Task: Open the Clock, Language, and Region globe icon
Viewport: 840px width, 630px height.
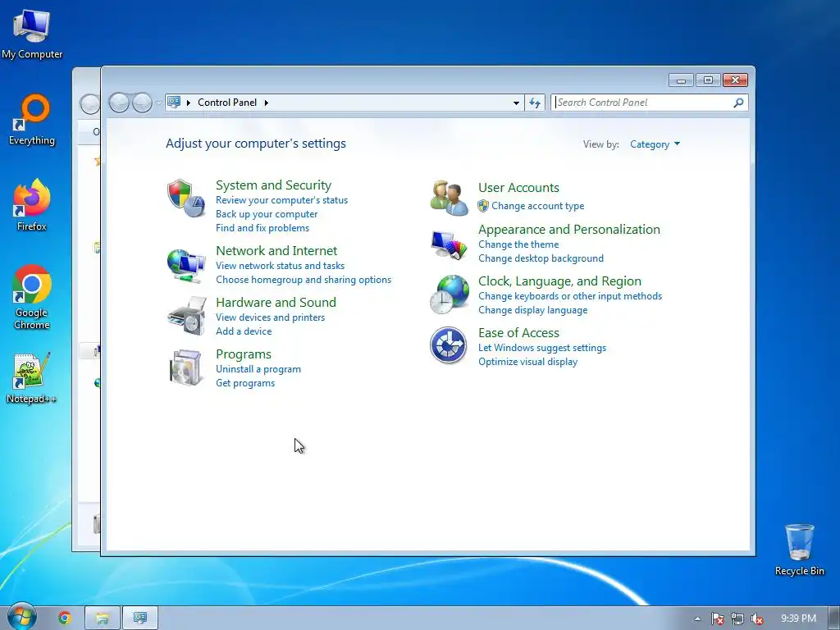Action: tap(449, 294)
